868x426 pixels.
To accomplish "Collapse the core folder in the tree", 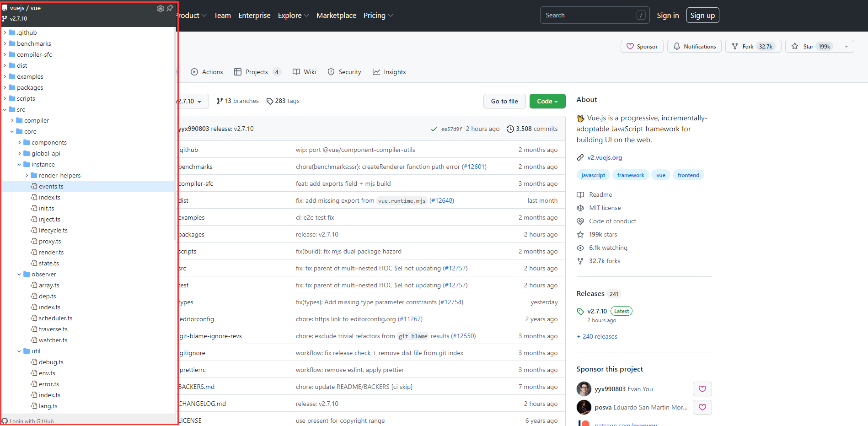I will (12, 131).
